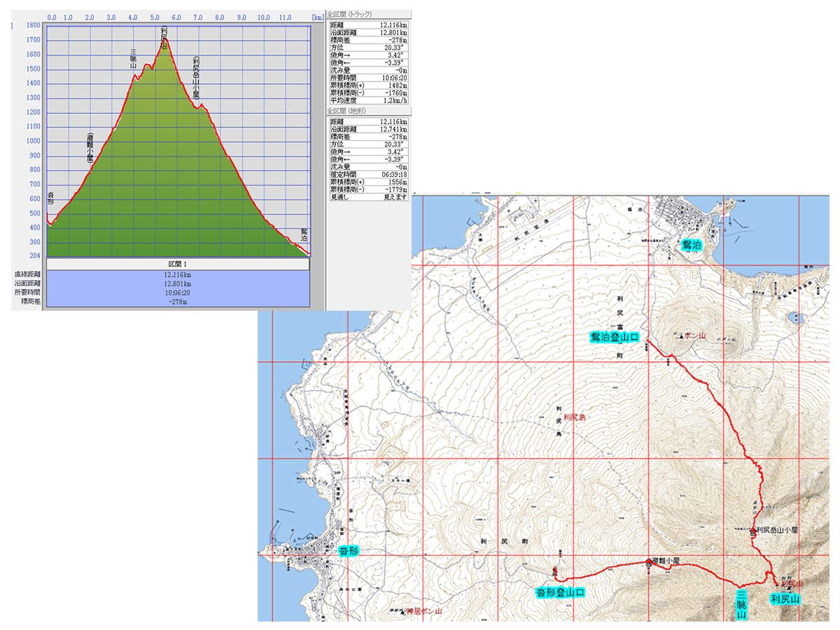Click the cyan 三眺山 vertical label
Image resolution: width=840 pixels, height=630 pixels.
click(x=741, y=604)
